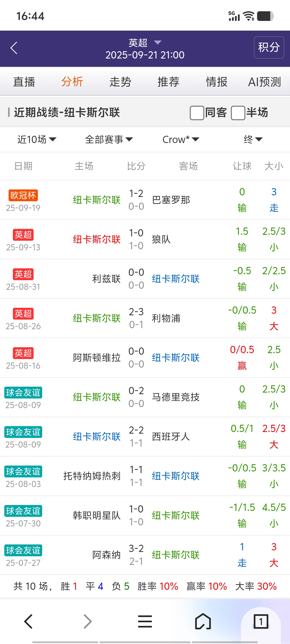The height and width of the screenshot is (644, 290).
Task: Open the Crow* odds company dropdown
Action: click(181, 140)
